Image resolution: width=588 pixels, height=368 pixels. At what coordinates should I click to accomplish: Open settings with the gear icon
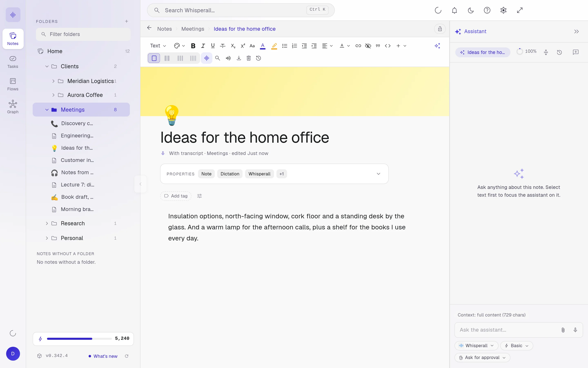(x=503, y=10)
